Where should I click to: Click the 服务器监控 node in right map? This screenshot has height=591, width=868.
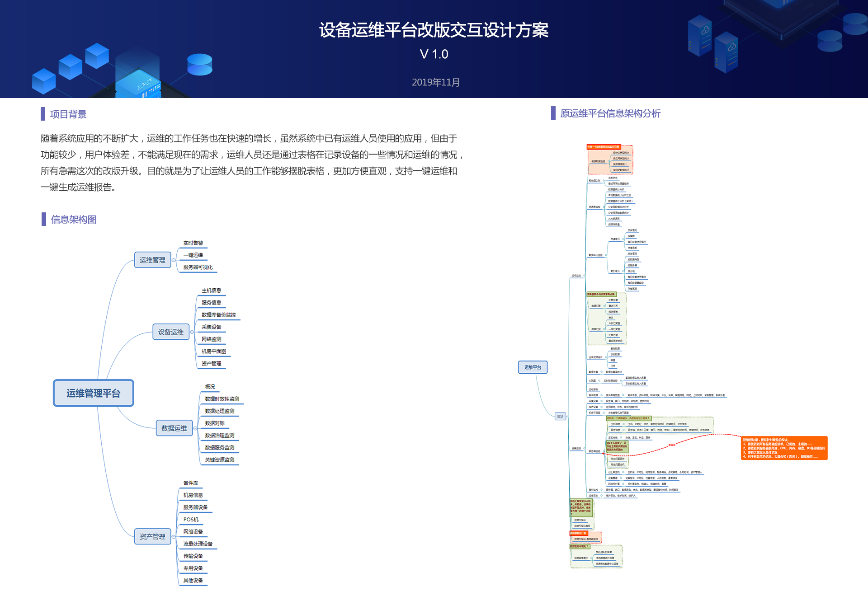(594, 451)
